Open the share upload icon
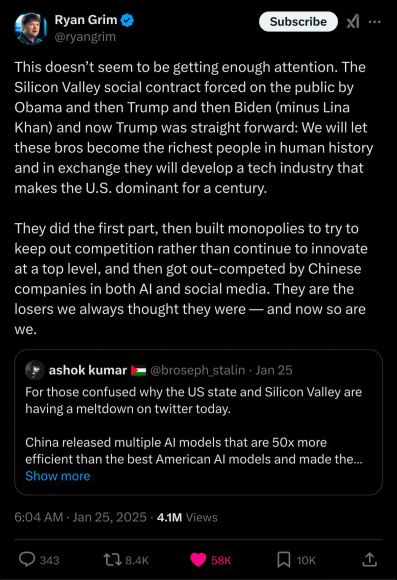This screenshot has height=580, width=397. (x=369, y=559)
